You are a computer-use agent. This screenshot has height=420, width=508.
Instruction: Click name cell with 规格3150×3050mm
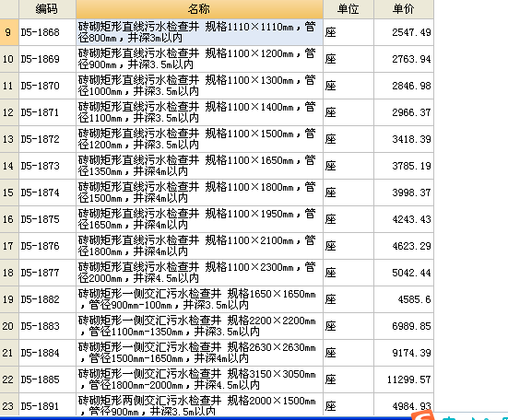[199, 379]
